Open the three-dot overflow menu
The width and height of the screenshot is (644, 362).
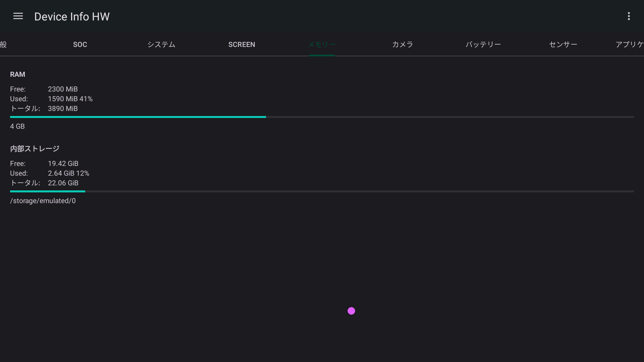click(x=629, y=16)
